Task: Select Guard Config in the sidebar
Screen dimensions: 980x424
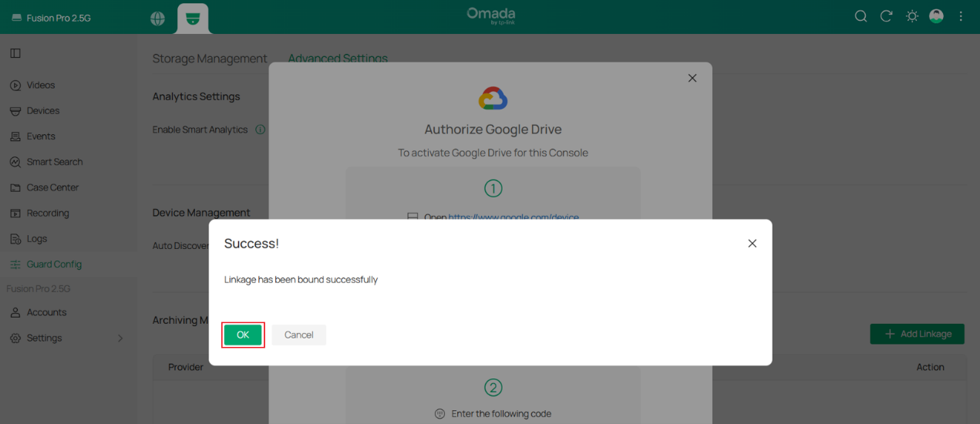Action: (69, 264)
